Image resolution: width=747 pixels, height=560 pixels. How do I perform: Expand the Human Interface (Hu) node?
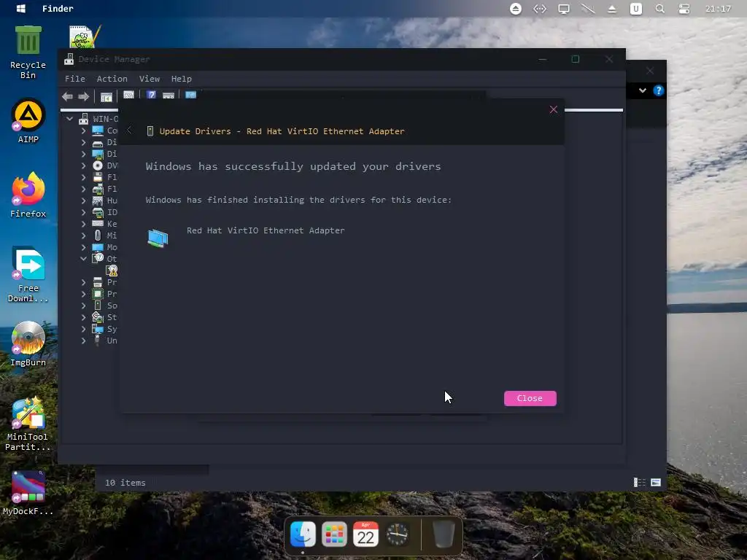point(83,201)
